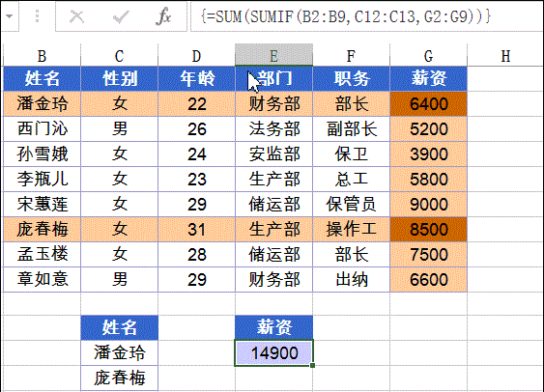Image resolution: width=544 pixels, height=392 pixels.
Task: Click the result cell showing 14900
Action: pyautogui.click(x=273, y=352)
